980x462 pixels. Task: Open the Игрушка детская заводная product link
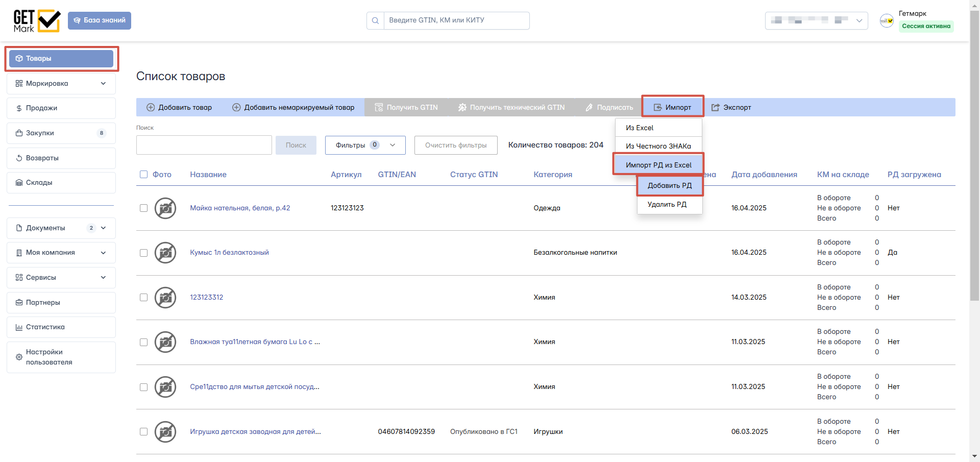pos(255,432)
